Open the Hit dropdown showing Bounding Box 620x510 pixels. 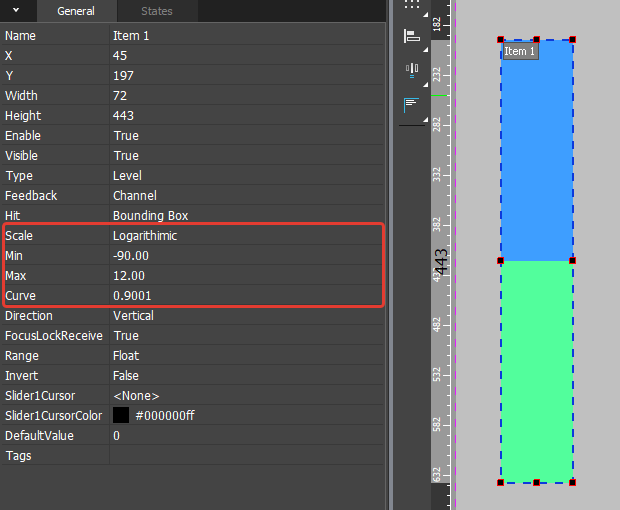click(x=246, y=215)
